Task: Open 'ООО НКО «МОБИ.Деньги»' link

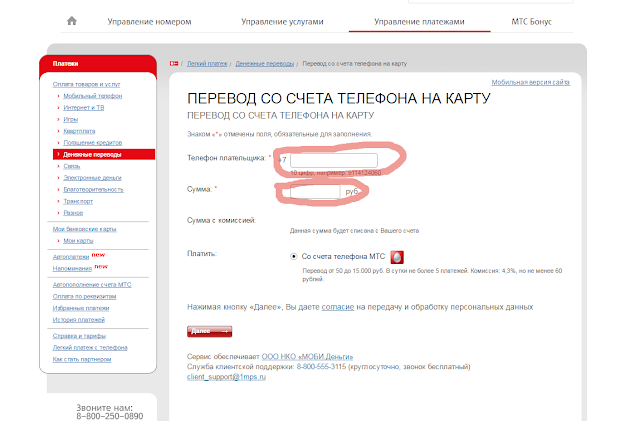Action: pyautogui.click(x=307, y=356)
